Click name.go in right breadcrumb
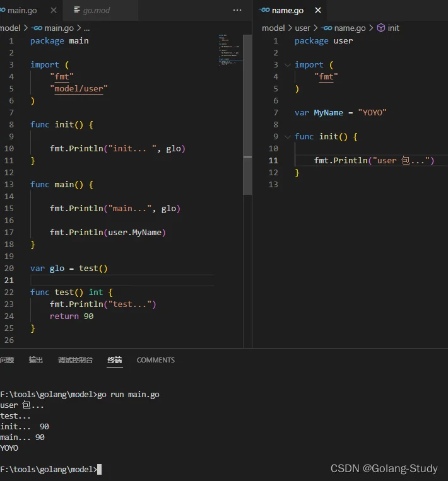Viewport: 448px width, 481px height. (350, 28)
